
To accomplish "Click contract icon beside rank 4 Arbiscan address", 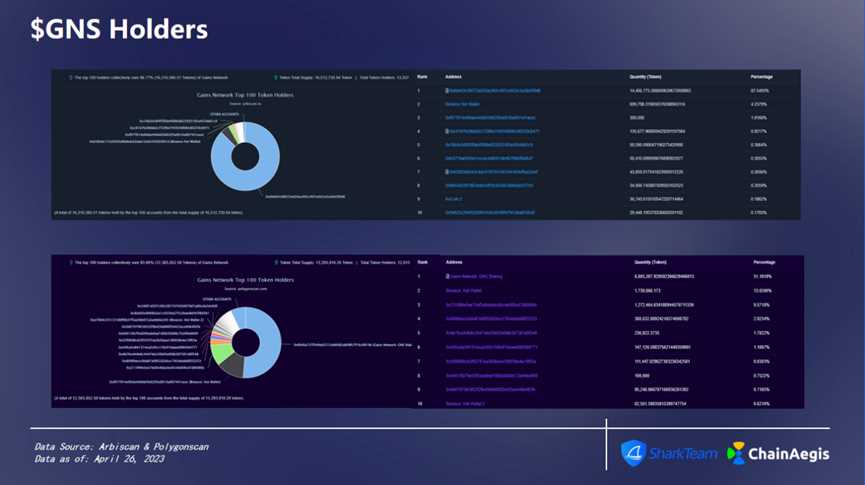I will pos(447,132).
